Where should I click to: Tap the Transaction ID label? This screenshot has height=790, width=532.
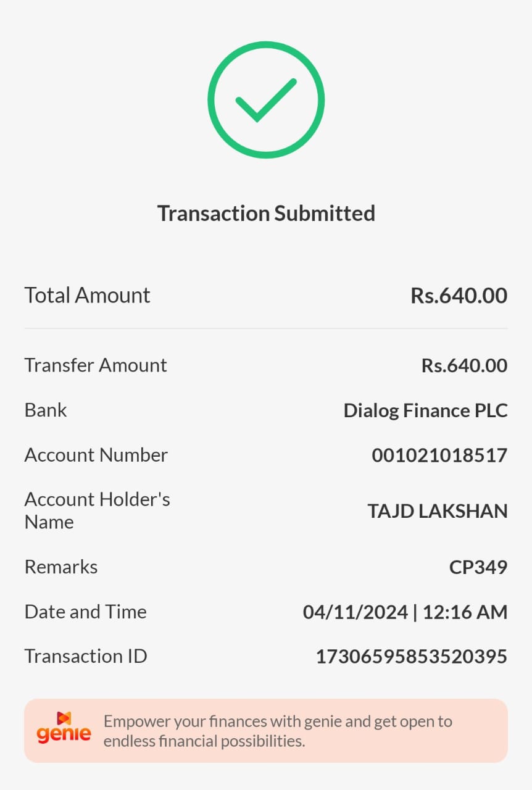pos(86,656)
